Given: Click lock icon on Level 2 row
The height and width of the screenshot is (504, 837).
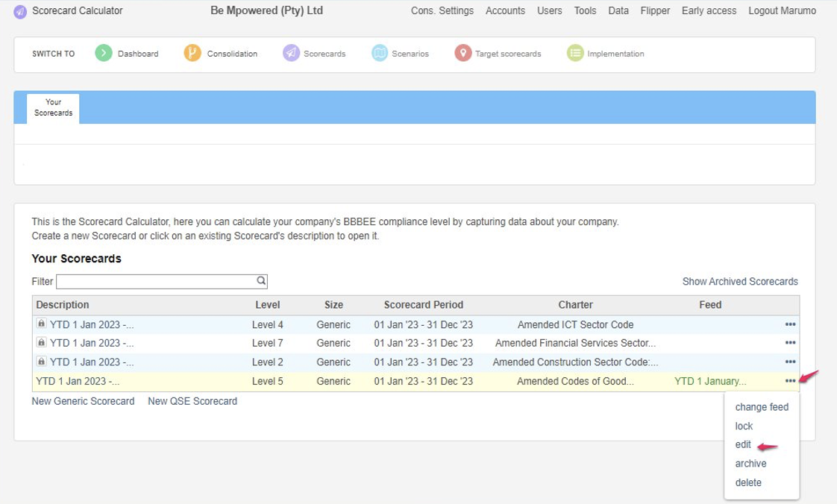Looking at the screenshot, I should point(41,361).
